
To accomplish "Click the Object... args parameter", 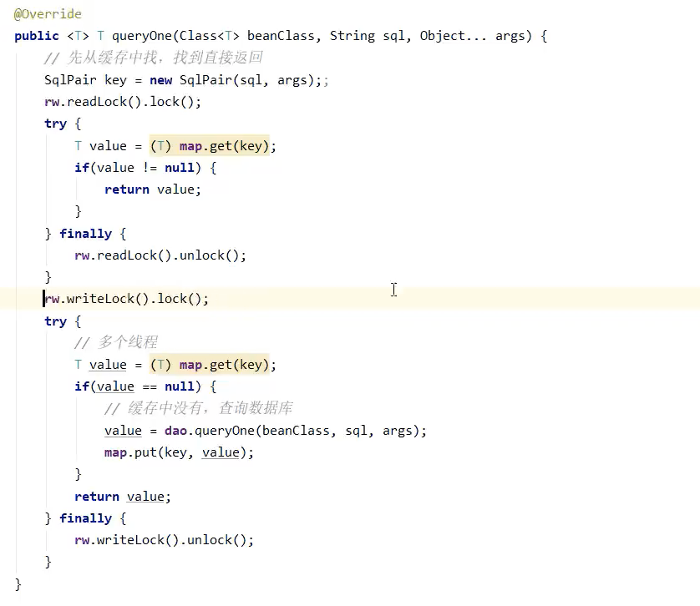I will 472,36.
